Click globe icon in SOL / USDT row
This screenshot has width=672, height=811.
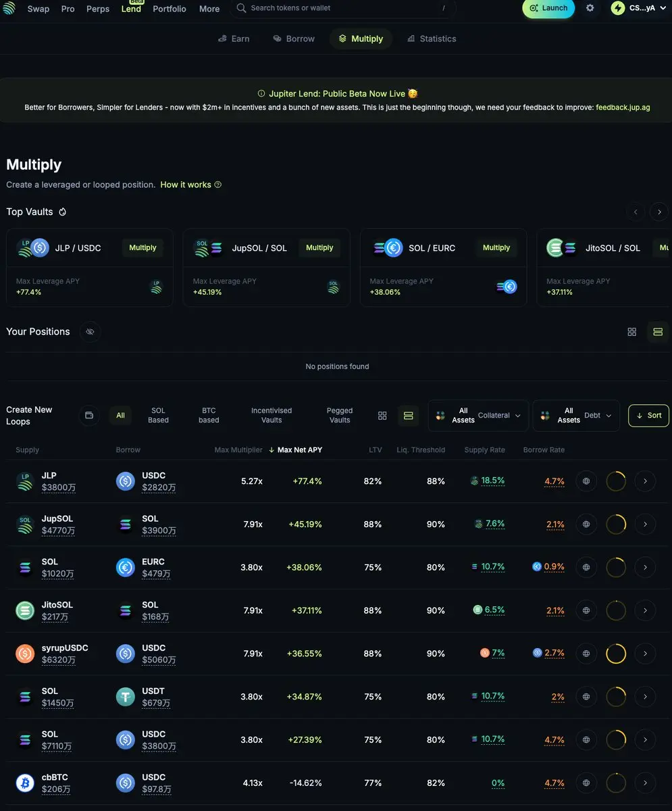[x=586, y=697]
